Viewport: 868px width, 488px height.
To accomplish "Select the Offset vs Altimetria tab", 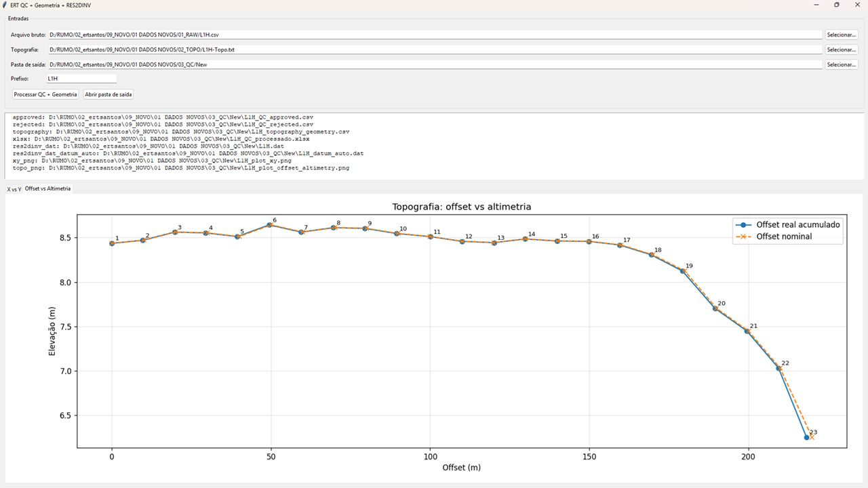I will point(47,188).
